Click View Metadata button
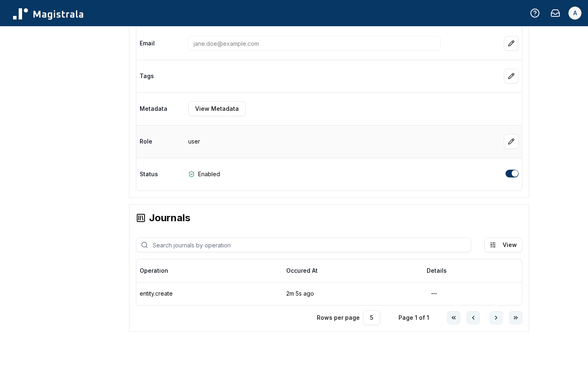 click(217, 109)
